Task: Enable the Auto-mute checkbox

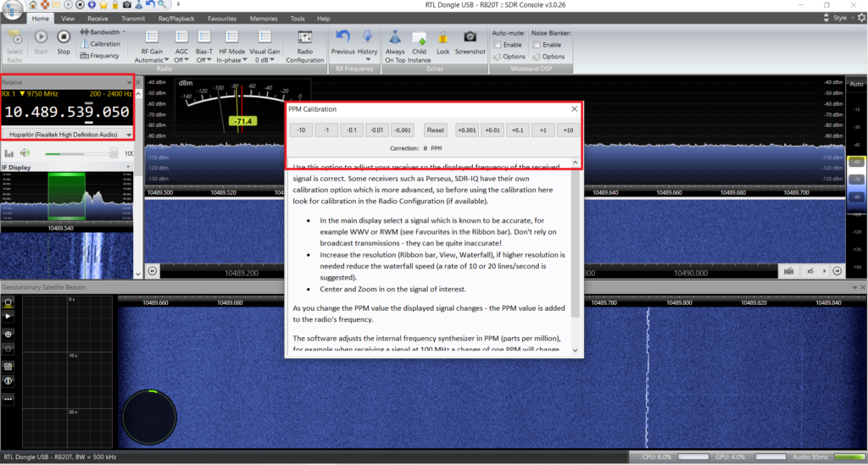Action: [x=498, y=45]
